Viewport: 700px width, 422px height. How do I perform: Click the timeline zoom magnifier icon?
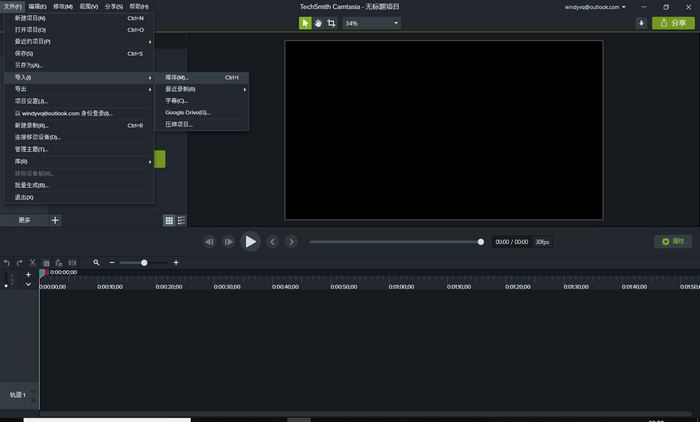coord(96,263)
